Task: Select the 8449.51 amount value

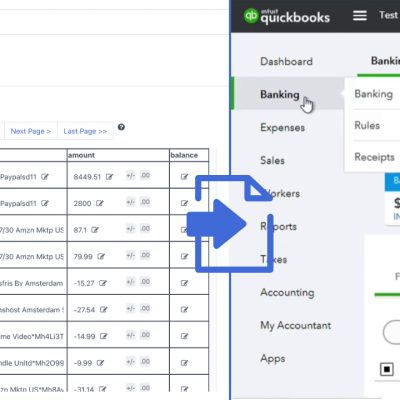Action: (x=87, y=177)
